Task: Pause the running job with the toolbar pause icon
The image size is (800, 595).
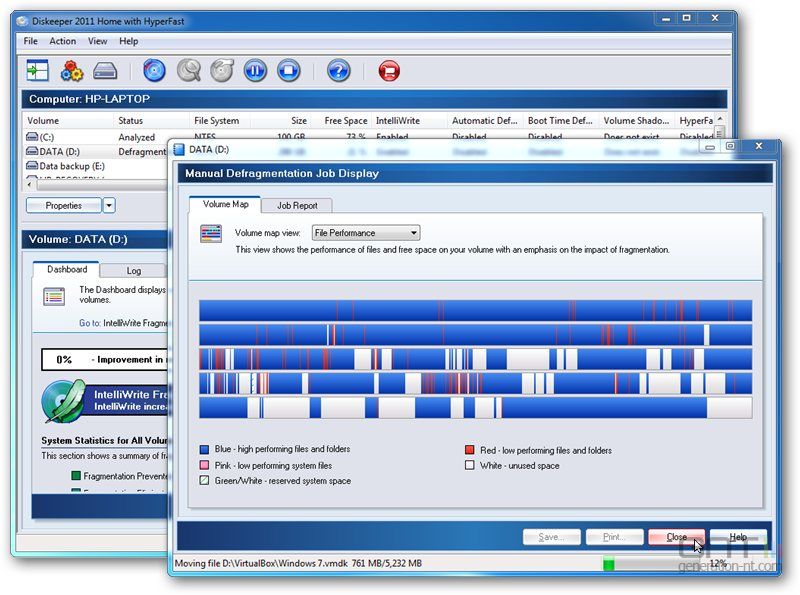Action: (x=255, y=70)
